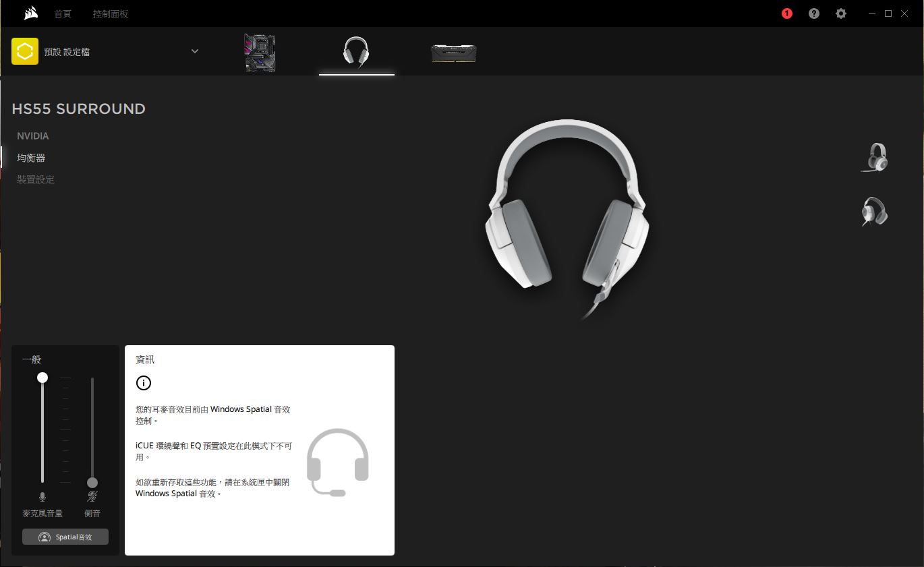Image resolution: width=924 pixels, height=567 pixels.
Task: Click the 側音 label
Action: tap(92, 514)
